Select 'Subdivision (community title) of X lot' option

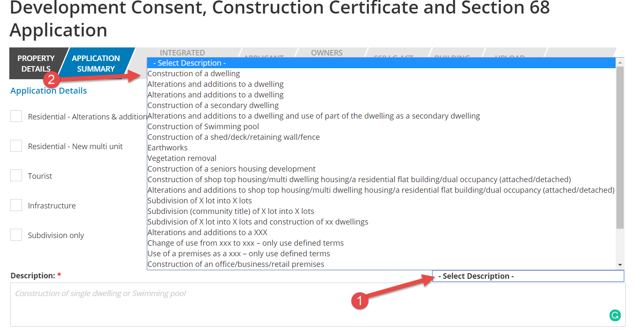pos(381,211)
